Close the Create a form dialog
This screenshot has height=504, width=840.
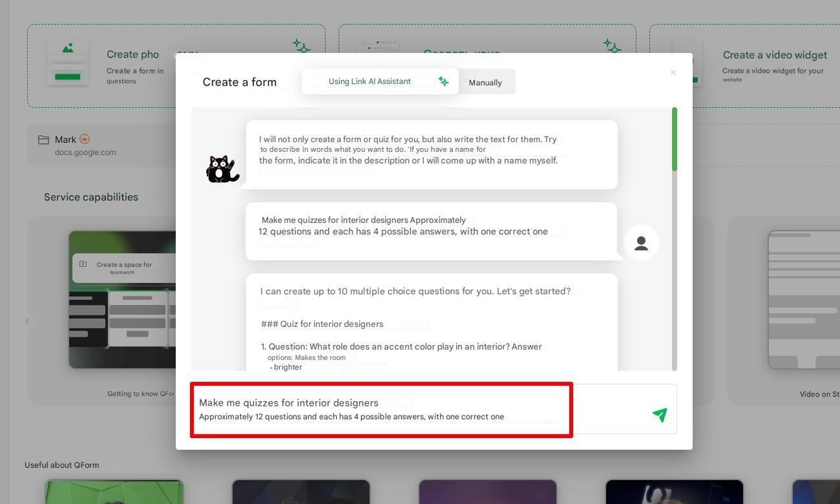pos(673,72)
